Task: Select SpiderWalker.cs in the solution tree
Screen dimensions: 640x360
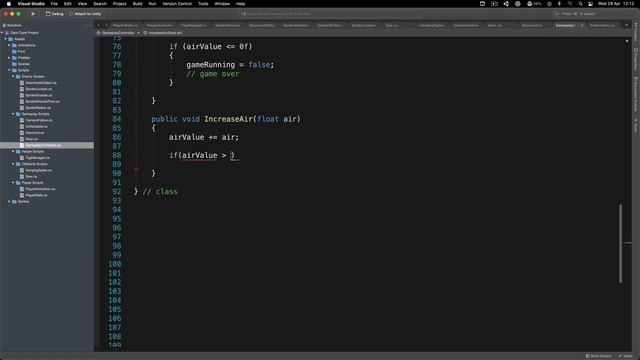Action: click(38, 108)
